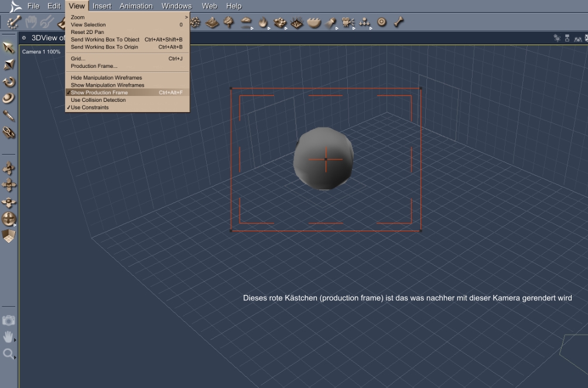The image size is (588, 388).
Task: Select the bone tool
Action: point(399,22)
